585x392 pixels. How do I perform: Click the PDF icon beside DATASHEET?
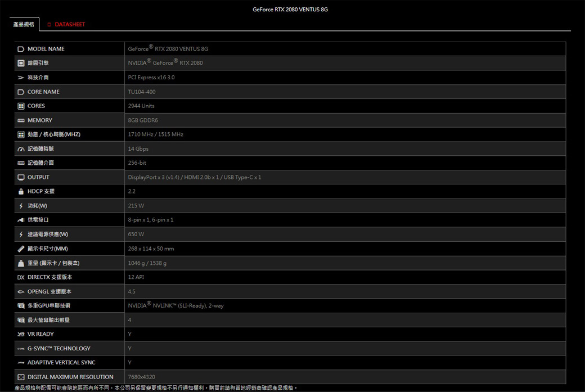[49, 24]
